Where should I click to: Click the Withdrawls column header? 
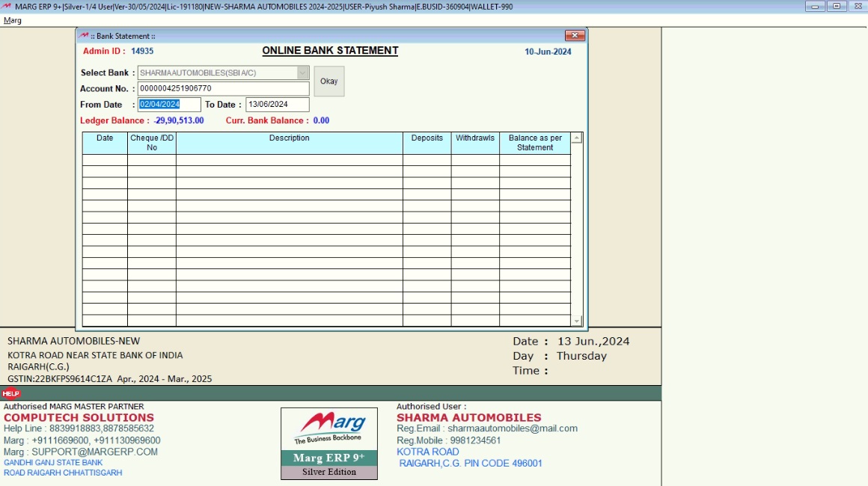point(475,143)
